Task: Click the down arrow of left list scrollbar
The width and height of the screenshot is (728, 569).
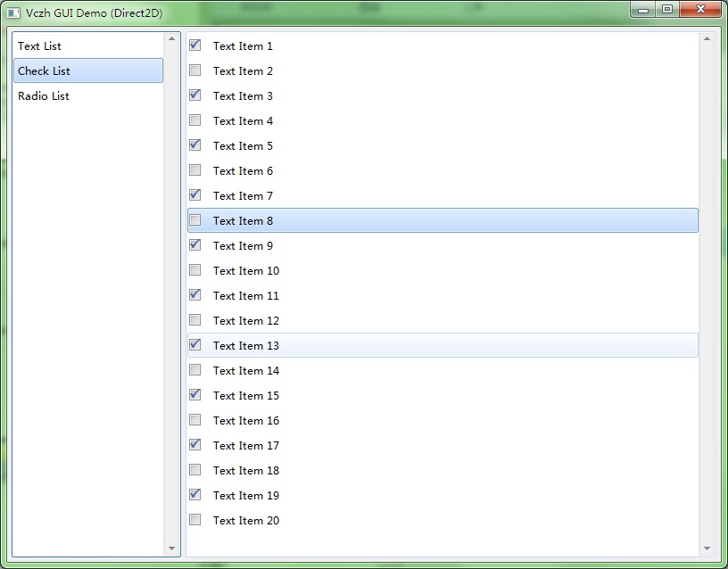Action: [172, 548]
